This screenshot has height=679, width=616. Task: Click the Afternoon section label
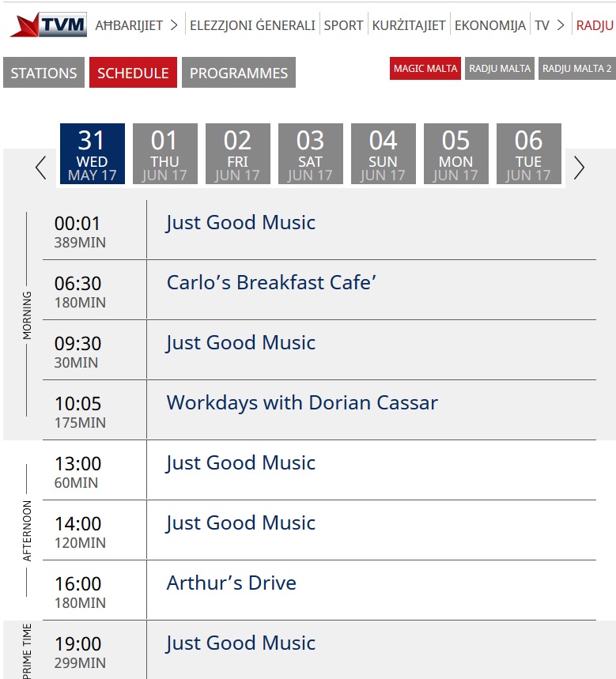coord(27,531)
